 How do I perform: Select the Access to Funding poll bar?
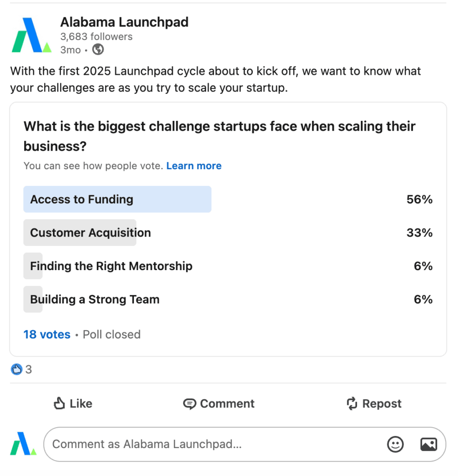point(117,199)
